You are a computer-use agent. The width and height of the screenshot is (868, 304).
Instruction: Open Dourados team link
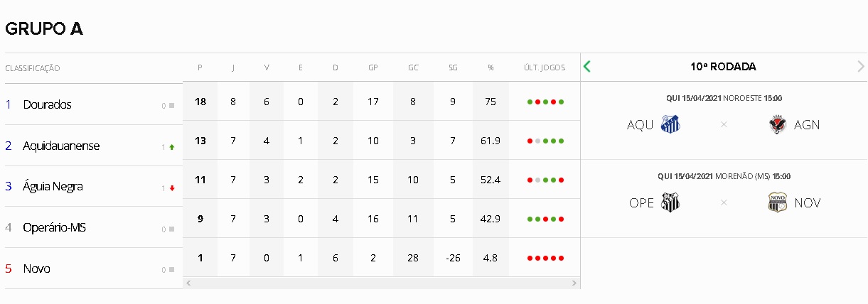(47, 104)
